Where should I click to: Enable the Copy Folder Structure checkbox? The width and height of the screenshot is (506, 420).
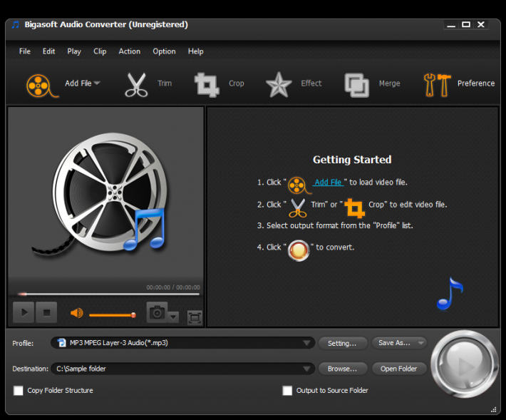click(19, 391)
